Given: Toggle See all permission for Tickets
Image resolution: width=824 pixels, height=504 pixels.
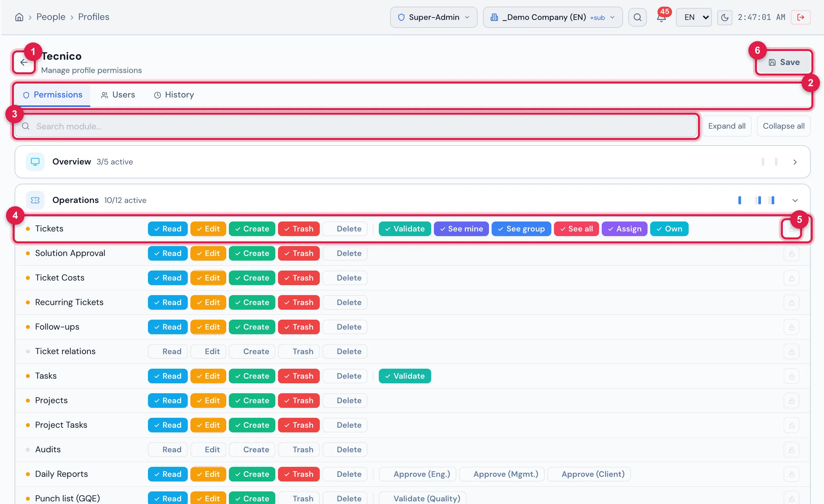Looking at the screenshot, I should pos(576,229).
